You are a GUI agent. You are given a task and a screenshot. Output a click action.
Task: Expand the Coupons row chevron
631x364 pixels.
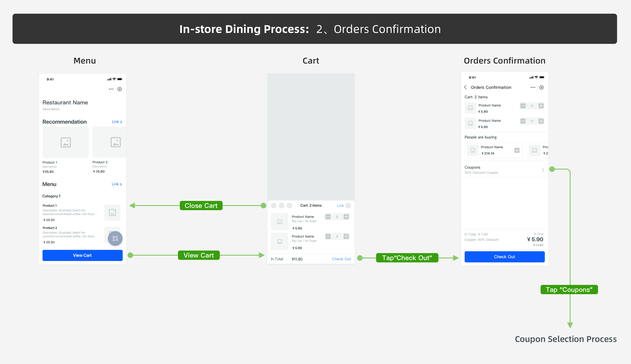pyautogui.click(x=543, y=170)
